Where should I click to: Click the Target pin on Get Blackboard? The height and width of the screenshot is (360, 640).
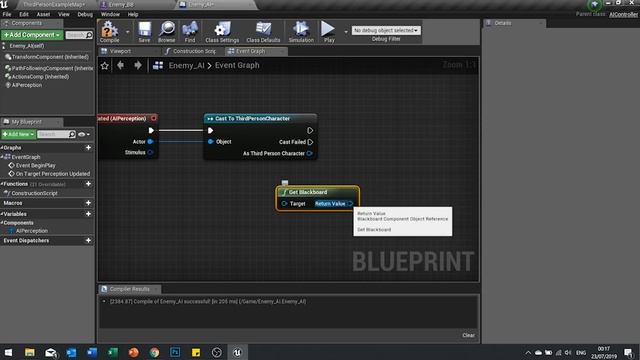284,203
